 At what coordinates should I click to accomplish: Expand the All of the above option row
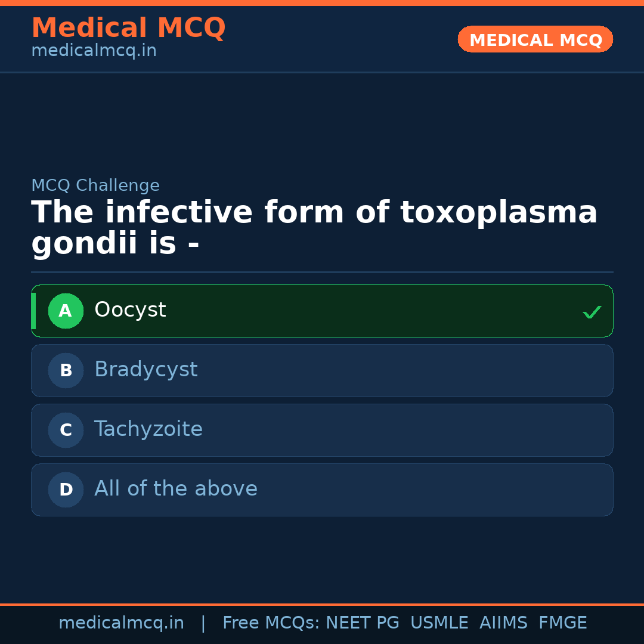[x=322, y=490]
